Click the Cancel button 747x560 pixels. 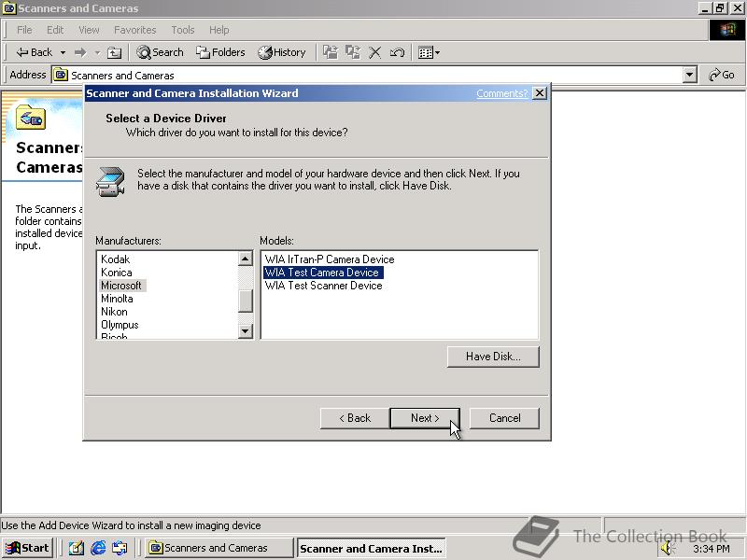504,418
